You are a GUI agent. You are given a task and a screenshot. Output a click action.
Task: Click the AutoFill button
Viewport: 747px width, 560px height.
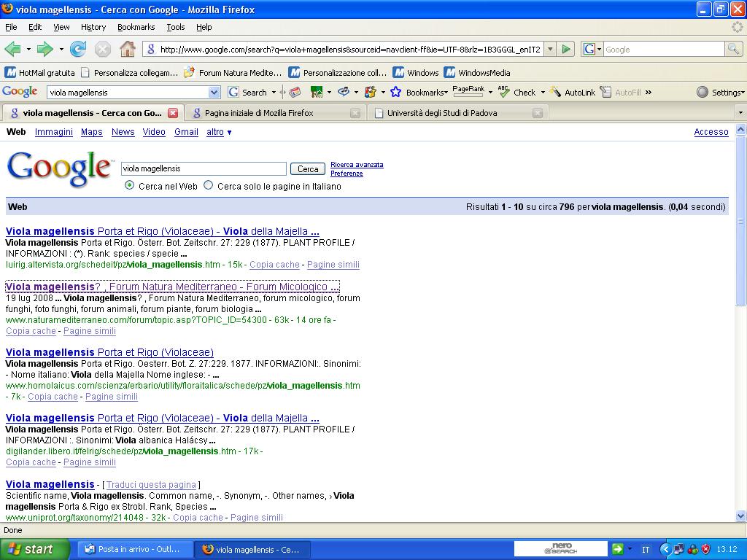pos(620,93)
